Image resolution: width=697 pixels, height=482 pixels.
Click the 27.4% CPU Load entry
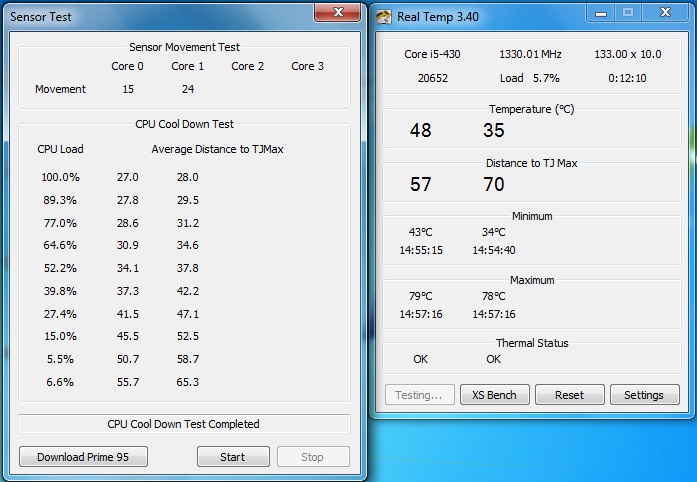[x=60, y=314]
